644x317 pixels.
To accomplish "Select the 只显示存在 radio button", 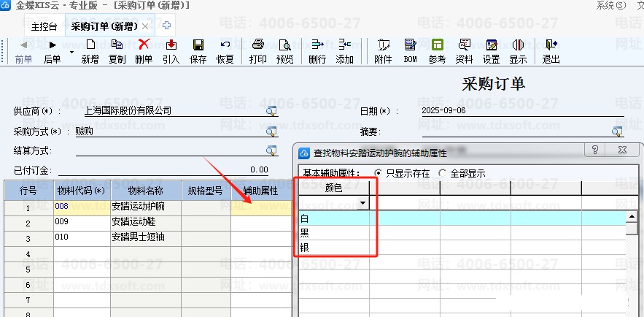I will (x=378, y=173).
